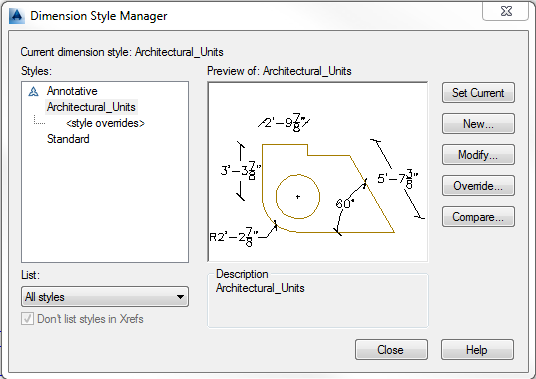Open the New... dimension style dialog
Image resolution: width=536 pixels, height=379 pixels.
point(478,124)
